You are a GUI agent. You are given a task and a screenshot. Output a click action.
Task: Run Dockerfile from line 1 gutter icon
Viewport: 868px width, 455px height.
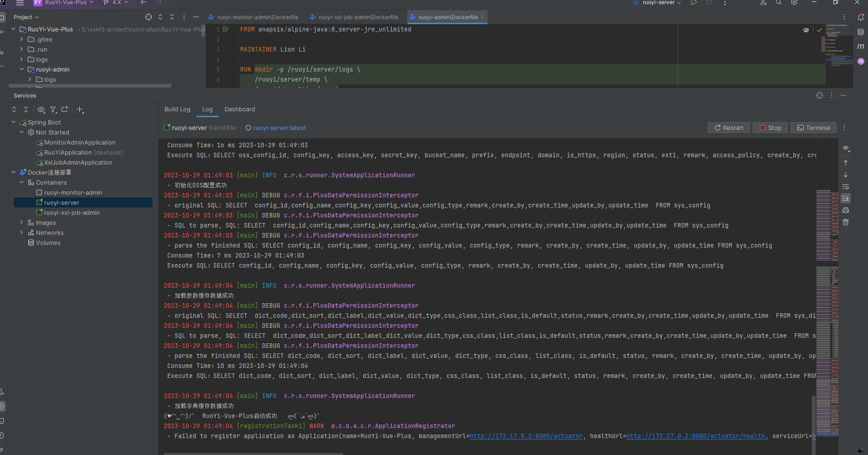226,29
